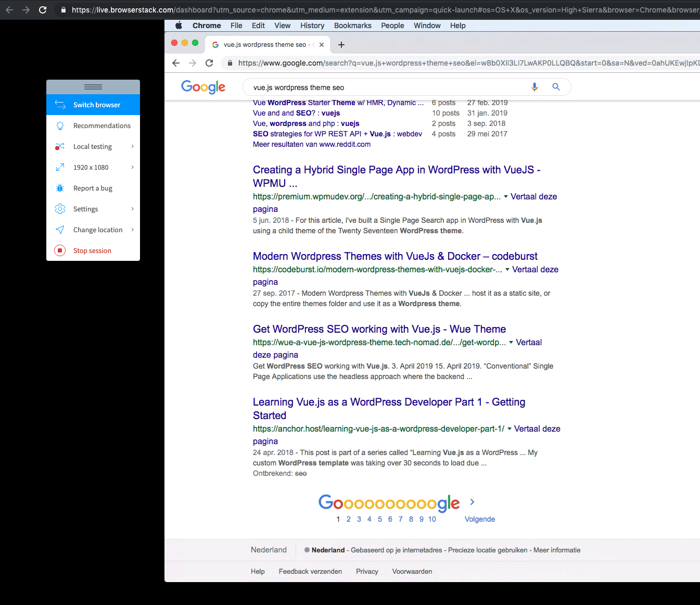
Task: Reload the remote Chrome Google page
Action: click(x=209, y=63)
